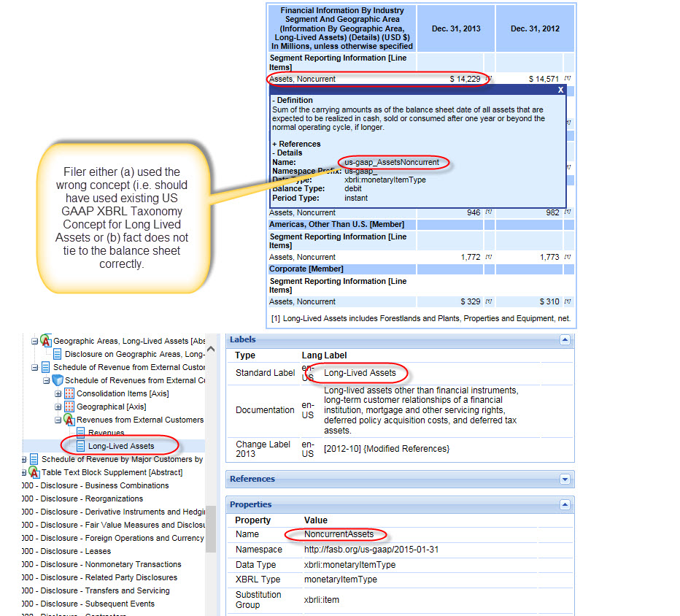Click the tree scrollbar up arrow
Screen dimensions: 680x616
pos(211,349)
